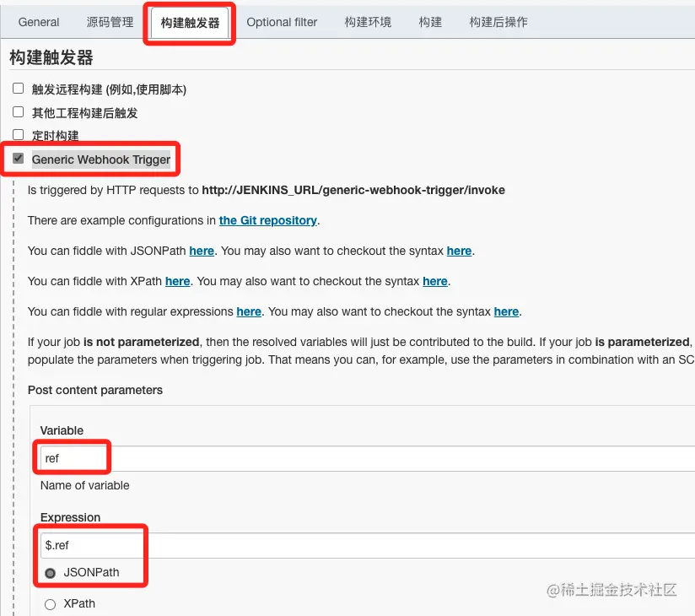The width and height of the screenshot is (695, 616).
Task: Click the webhook invoke URL text
Action: [x=353, y=190]
